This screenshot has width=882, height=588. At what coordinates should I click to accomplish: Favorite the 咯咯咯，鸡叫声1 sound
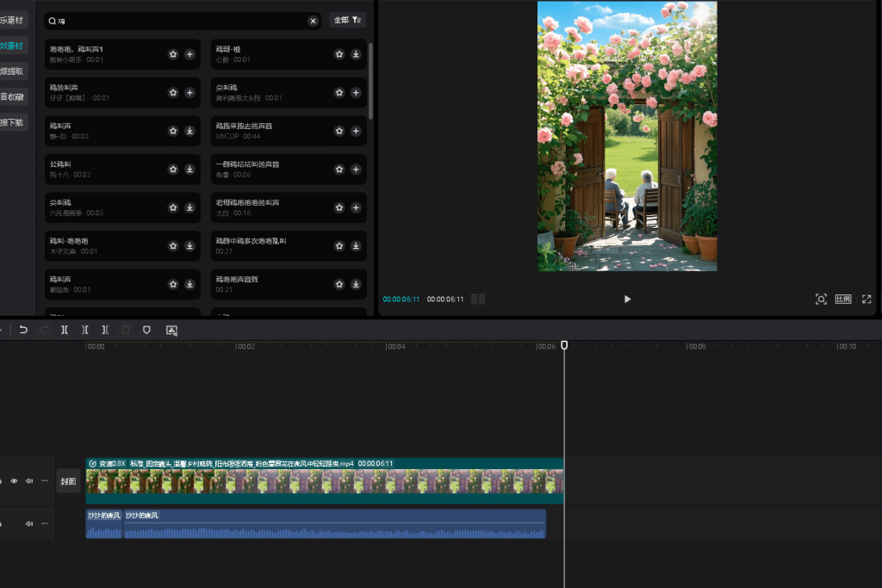click(x=173, y=54)
